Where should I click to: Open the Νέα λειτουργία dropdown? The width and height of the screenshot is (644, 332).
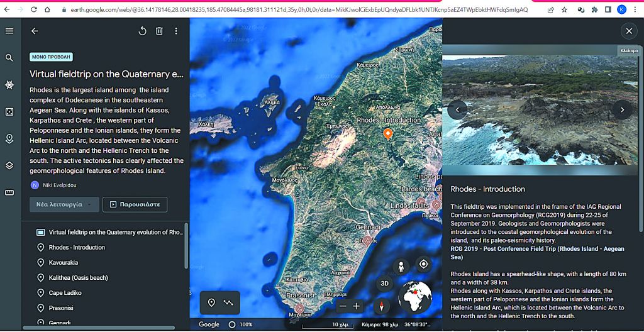[65, 204]
